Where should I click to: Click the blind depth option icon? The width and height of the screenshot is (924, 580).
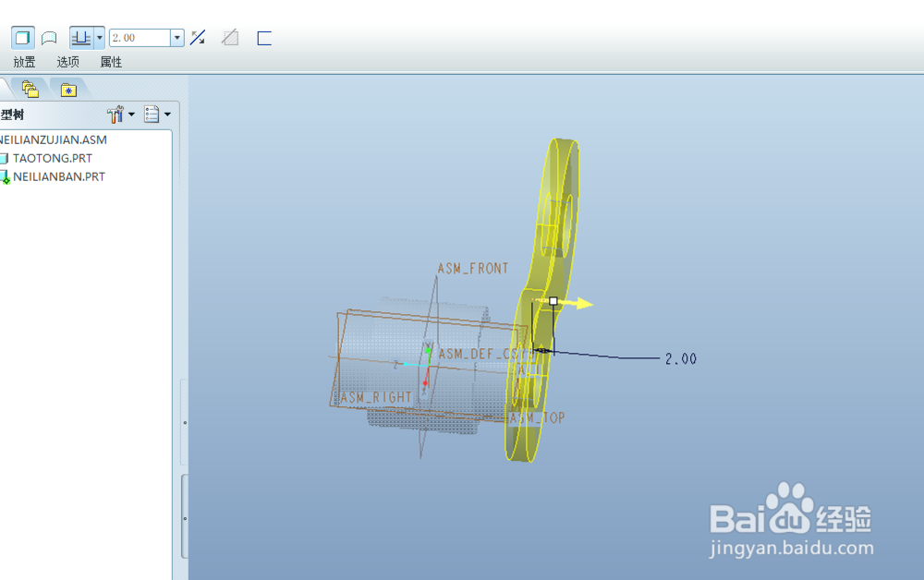point(81,38)
